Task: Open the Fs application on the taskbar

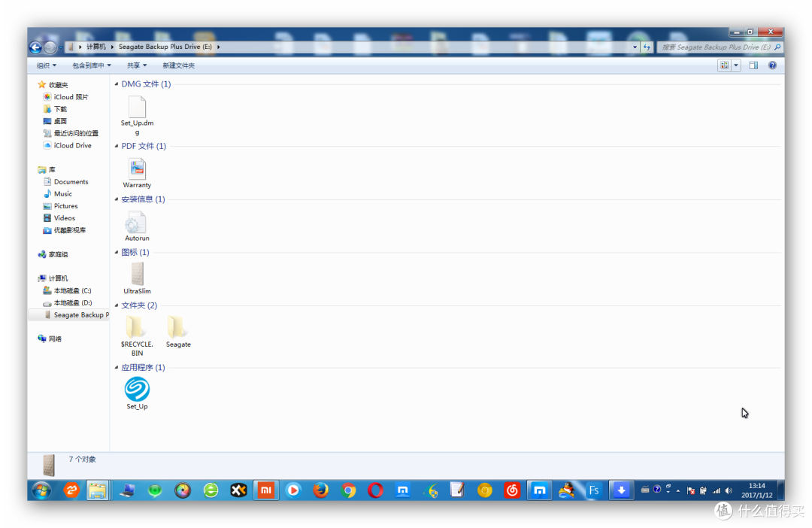Action: (x=594, y=490)
